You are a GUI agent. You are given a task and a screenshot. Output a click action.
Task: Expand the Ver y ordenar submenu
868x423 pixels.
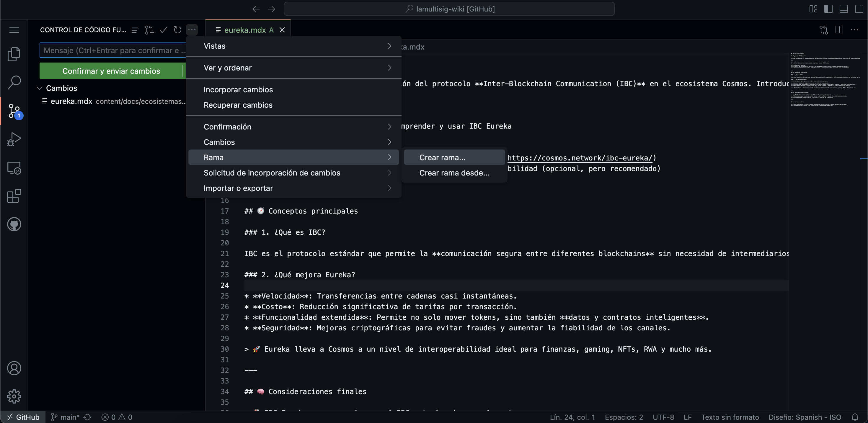[x=293, y=68]
